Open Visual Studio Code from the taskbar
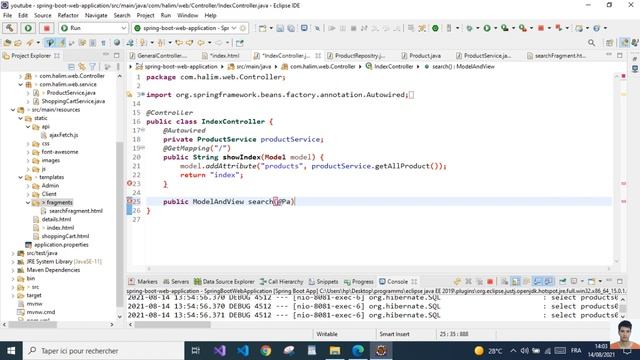The height and width of the screenshot is (360, 640). point(243,351)
